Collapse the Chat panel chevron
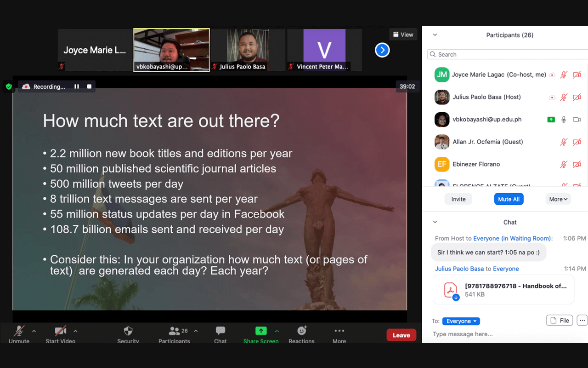Screen dimensions: 588x368 pyautogui.click(x=435, y=222)
